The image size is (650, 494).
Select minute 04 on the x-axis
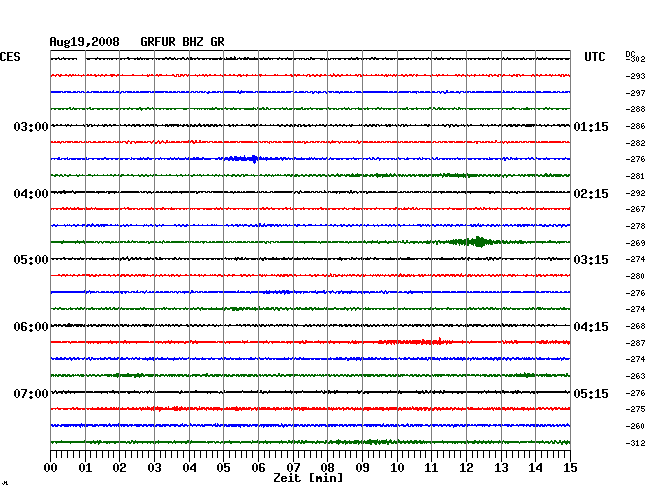click(189, 467)
